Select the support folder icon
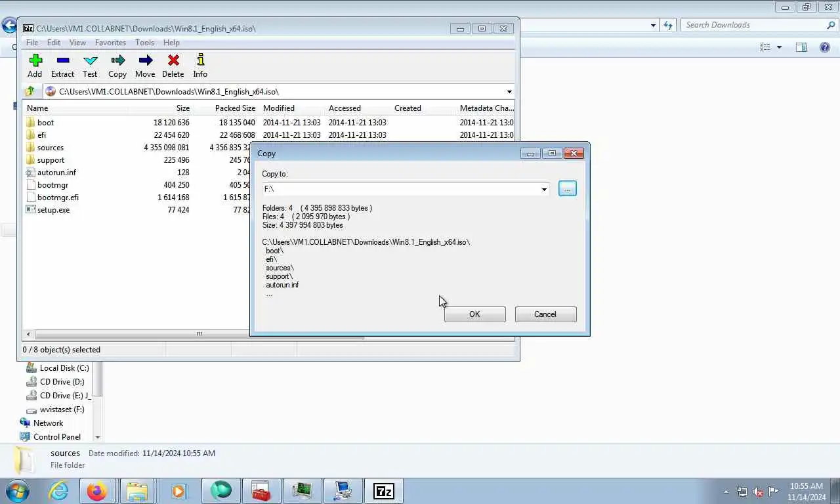Screen dimensions: 840x504 coord(30,159)
